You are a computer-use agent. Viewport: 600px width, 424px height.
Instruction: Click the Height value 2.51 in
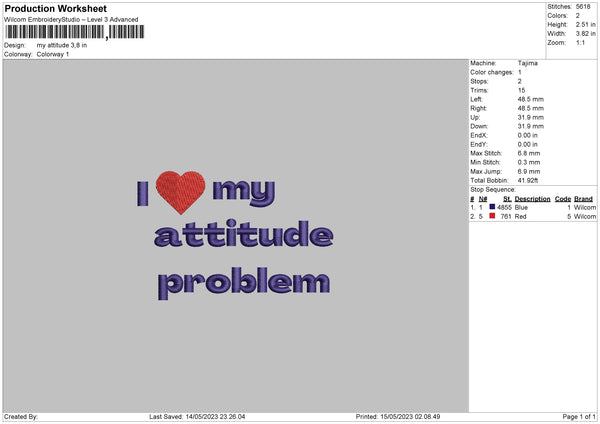585,24
